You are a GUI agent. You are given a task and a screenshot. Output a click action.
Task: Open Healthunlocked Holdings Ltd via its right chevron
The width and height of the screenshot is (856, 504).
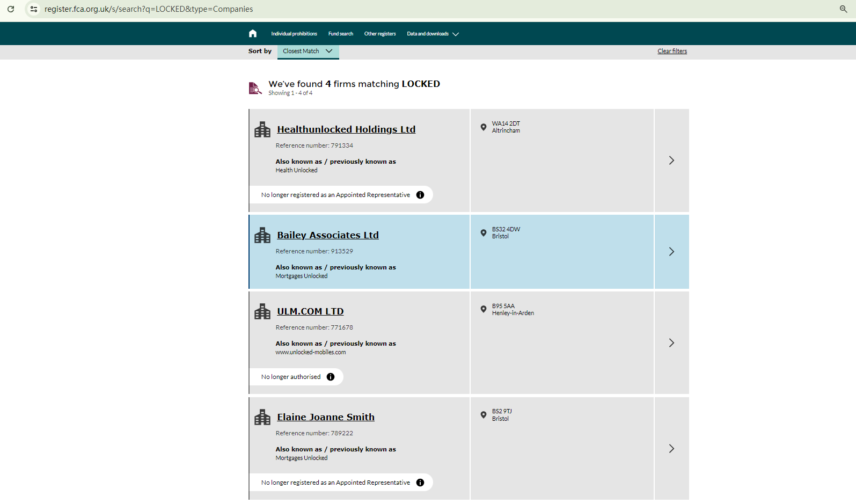[x=671, y=160]
